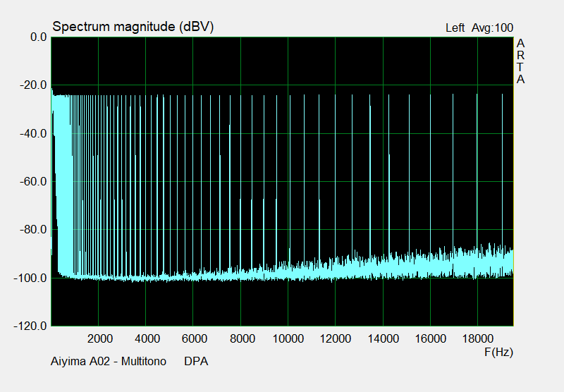Click the 18000 Hz x-axis label
Image resolution: width=564 pixels, height=392 pixels.
[x=477, y=338]
